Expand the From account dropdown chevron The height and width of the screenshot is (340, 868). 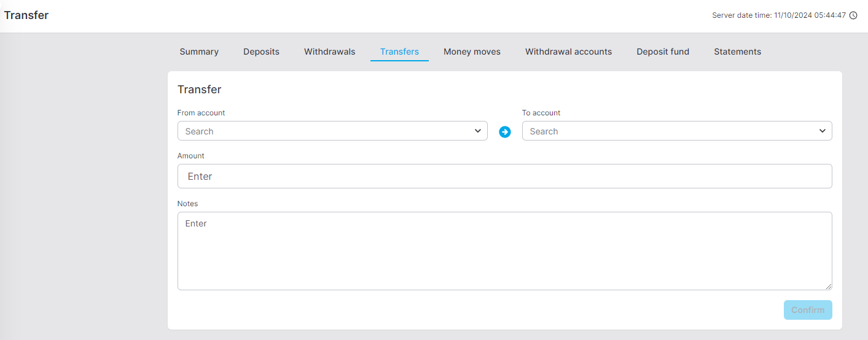(x=478, y=131)
